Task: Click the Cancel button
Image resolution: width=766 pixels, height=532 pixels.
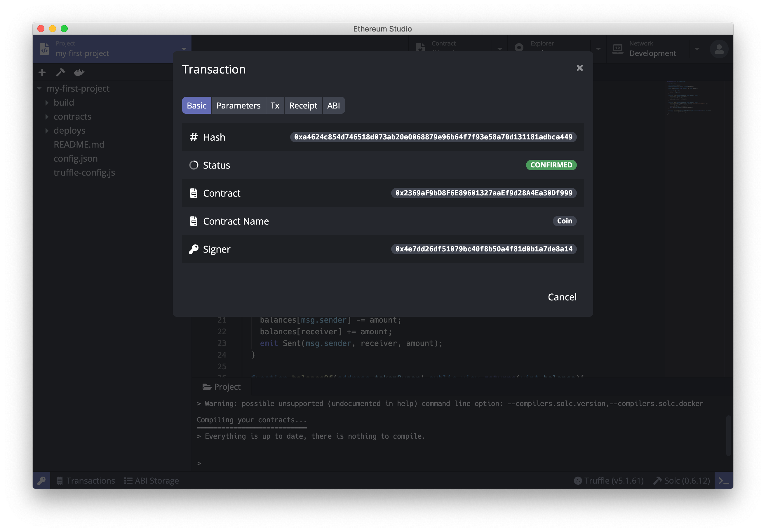Action: (562, 297)
